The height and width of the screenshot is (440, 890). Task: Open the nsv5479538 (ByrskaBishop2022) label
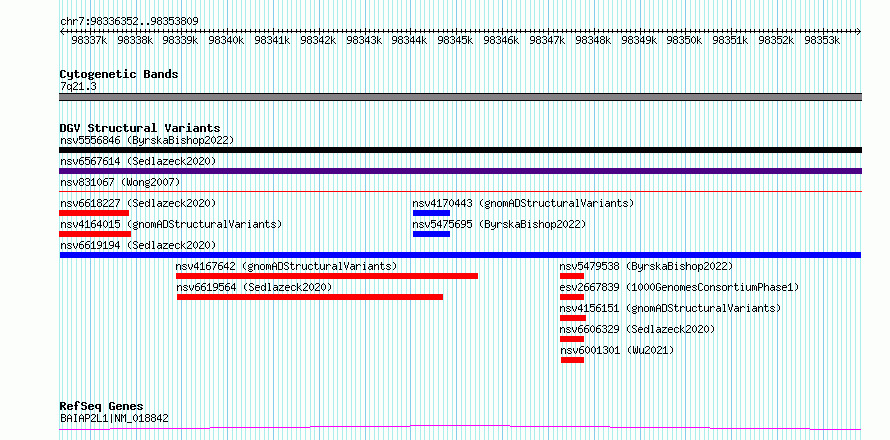pos(646,266)
